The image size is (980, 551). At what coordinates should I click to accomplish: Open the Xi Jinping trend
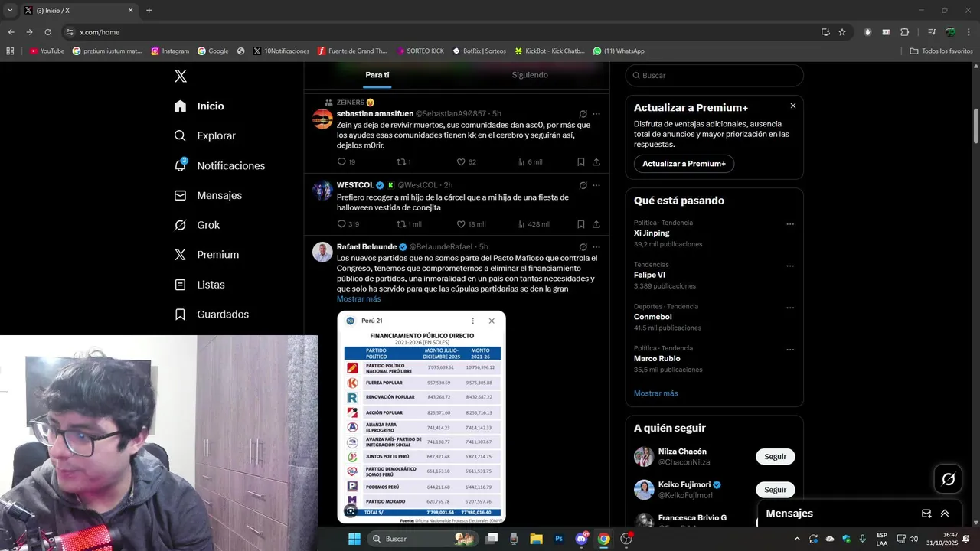click(x=652, y=233)
